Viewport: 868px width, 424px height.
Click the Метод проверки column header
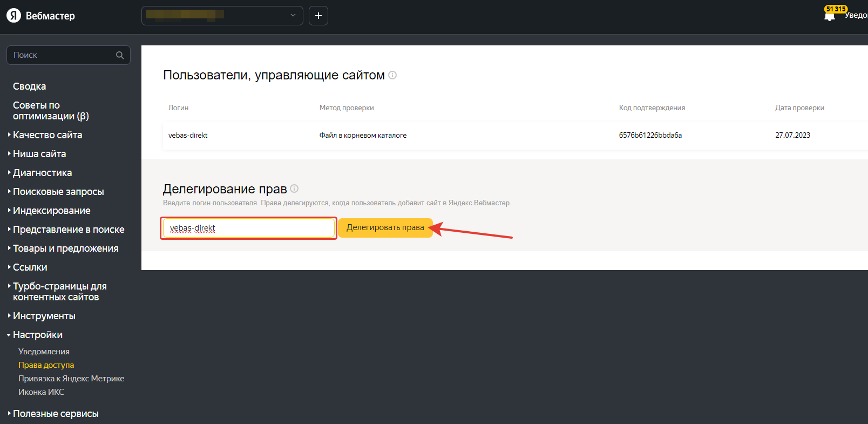pyautogui.click(x=347, y=108)
